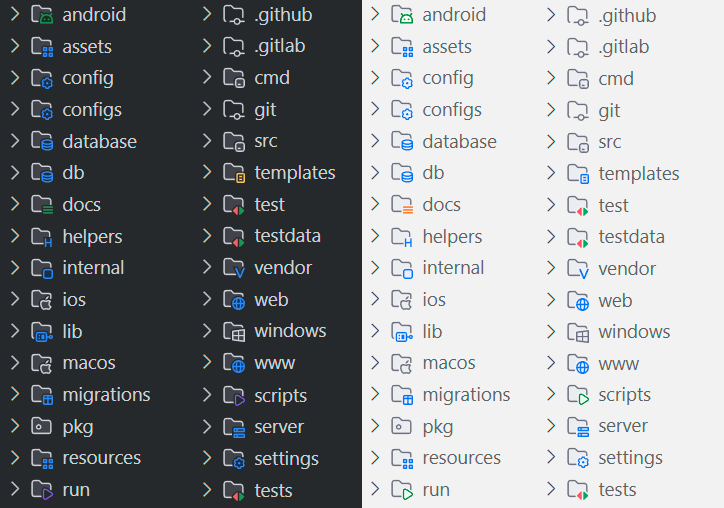
Task: Click the android folder icon in dark theme
Action: coord(42,15)
